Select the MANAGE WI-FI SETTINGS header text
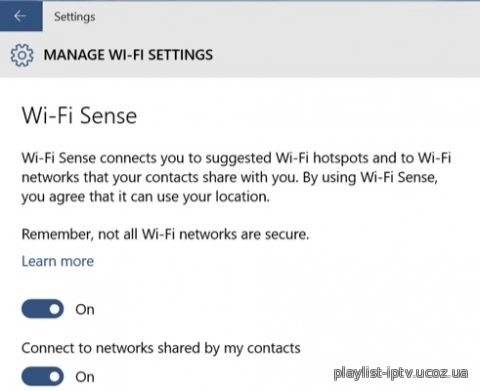480x391 pixels. 128,55
